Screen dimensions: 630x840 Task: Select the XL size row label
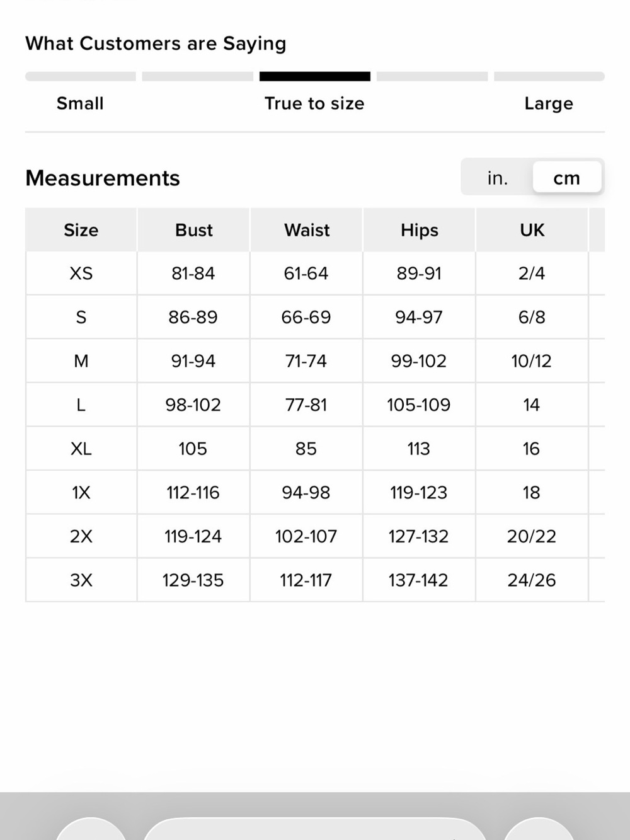pos(81,449)
